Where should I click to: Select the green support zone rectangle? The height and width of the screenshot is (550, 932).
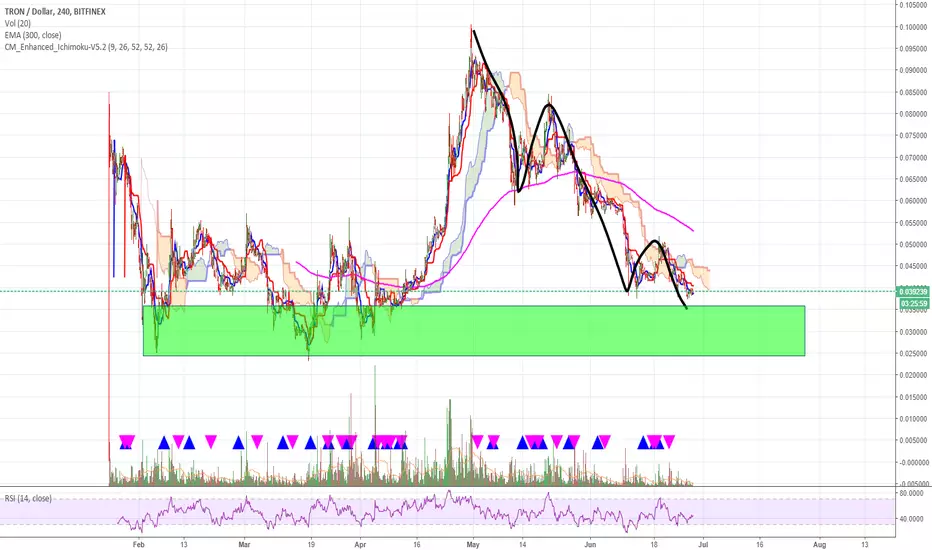point(474,331)
